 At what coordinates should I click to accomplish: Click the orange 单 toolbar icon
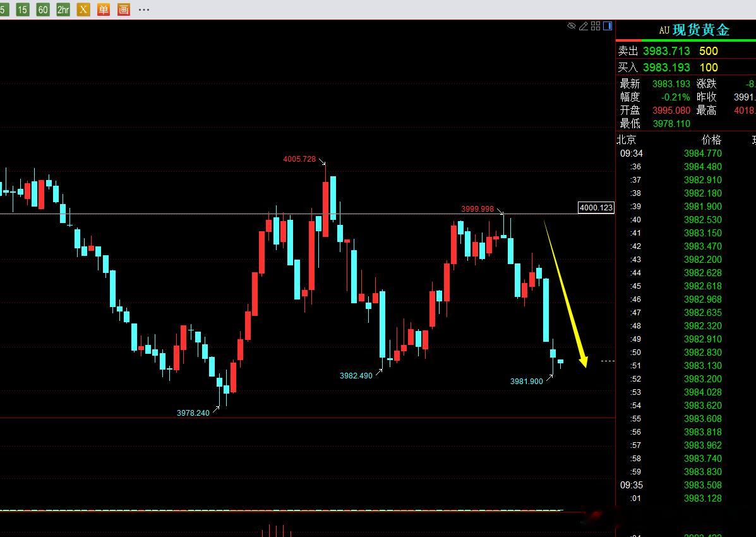(104, 9)
